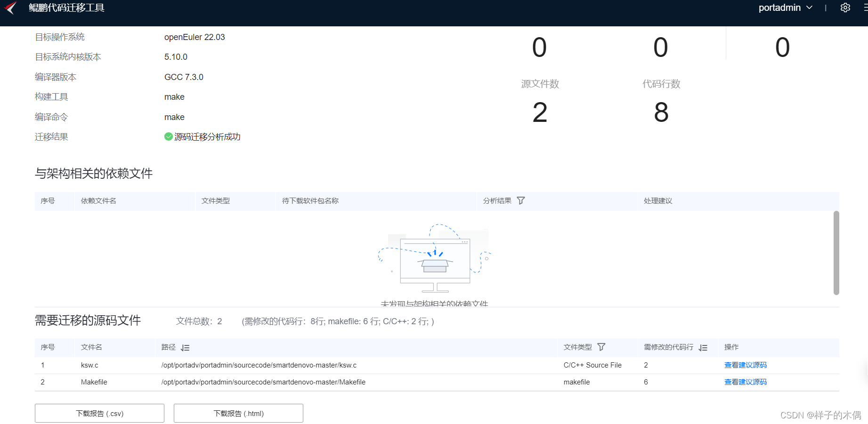Open the settings gear icon
868x424 pixels.
[x=845, y=8]
